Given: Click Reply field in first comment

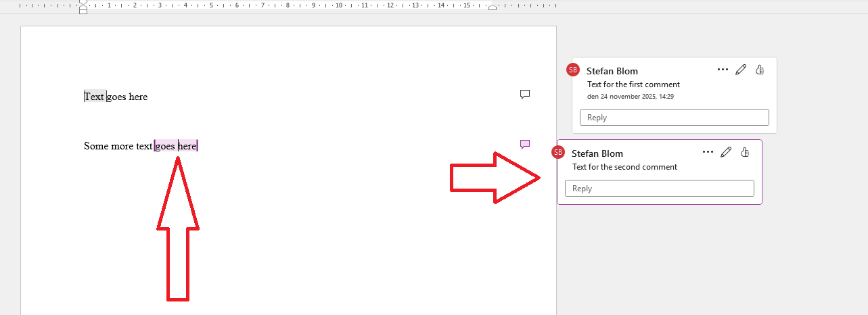Looking at the screenshot, I should click(x=675, y=117).
